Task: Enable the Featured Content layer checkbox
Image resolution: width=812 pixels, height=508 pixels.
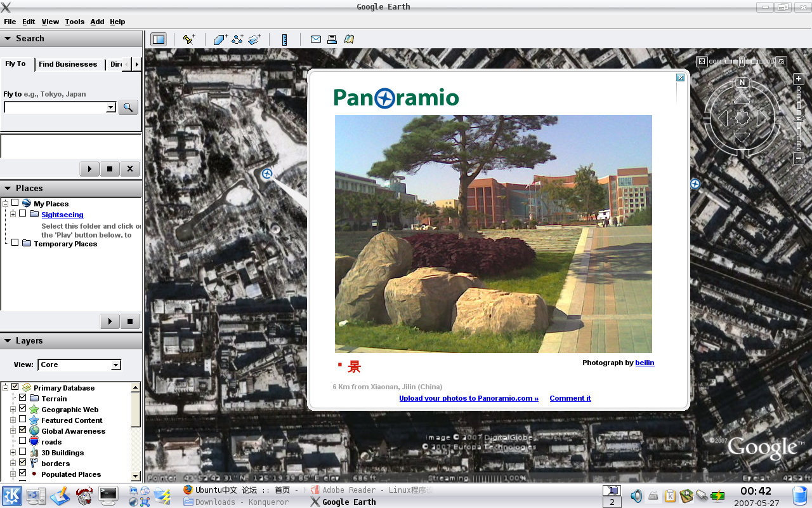Action: pyautogui.click(x=23, y=419)
